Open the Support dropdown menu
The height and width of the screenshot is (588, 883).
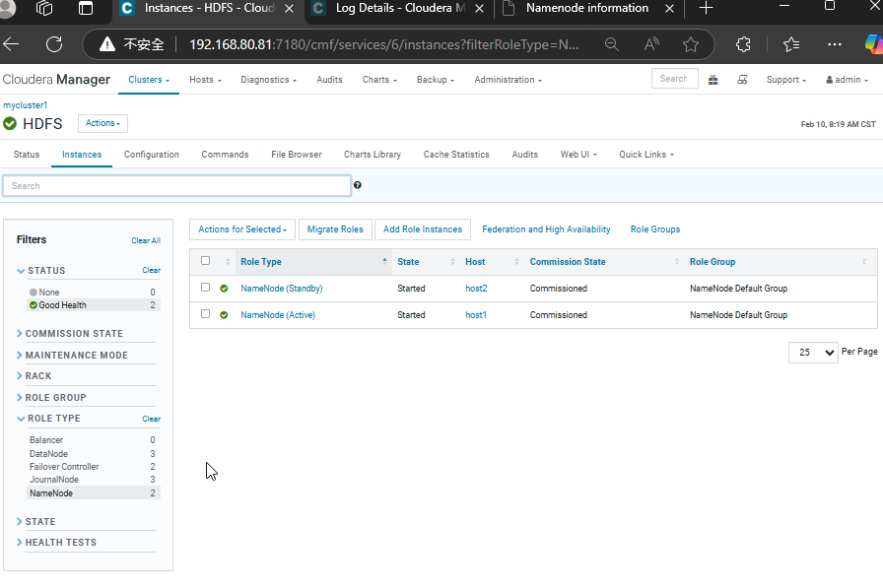click(786, 80)
